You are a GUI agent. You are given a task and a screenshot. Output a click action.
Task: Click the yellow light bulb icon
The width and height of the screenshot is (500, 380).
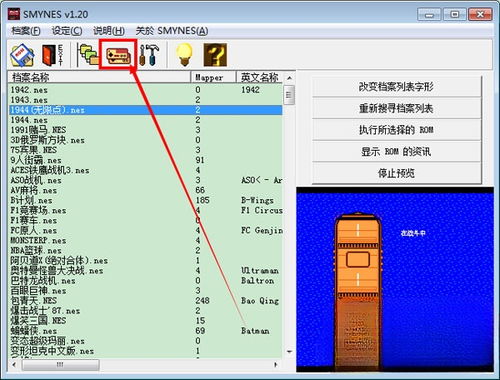pos(184,55)
